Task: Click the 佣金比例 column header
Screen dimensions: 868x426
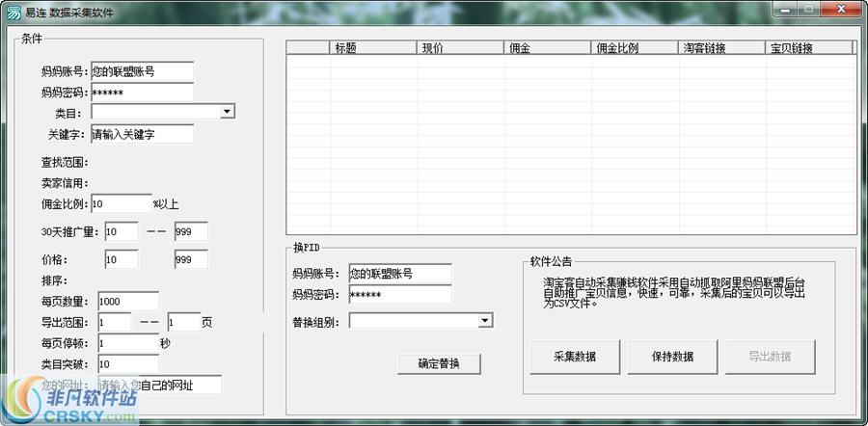Action: click(635, 48)
